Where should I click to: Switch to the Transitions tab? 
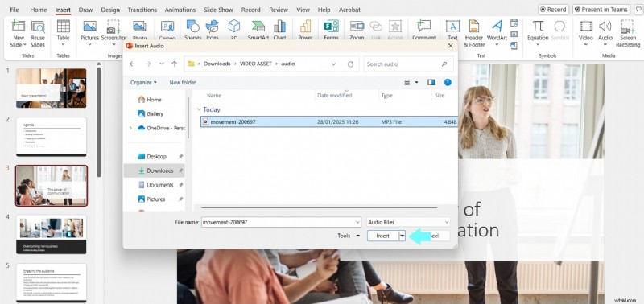tap(142, 10)
